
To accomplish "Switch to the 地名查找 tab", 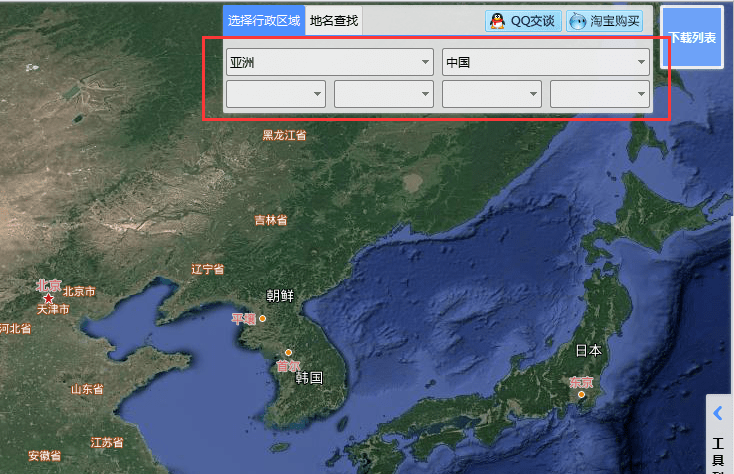I will pyautogui.click(x=334, y=21).
